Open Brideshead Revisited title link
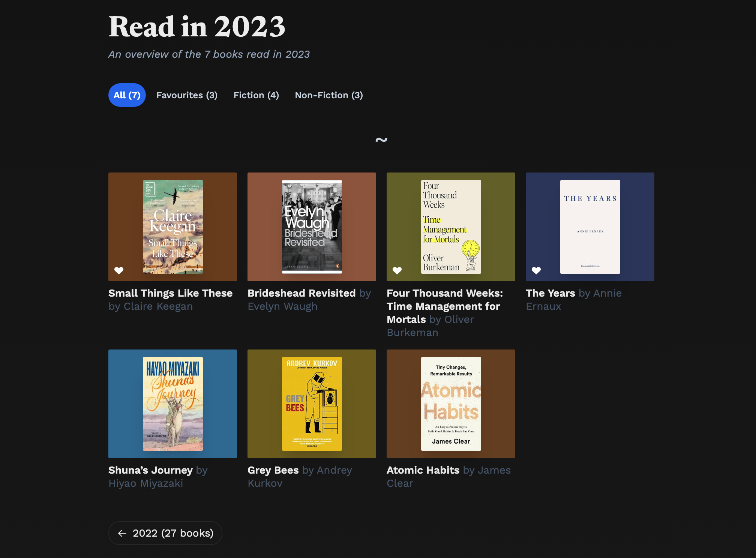 point(301,293)
